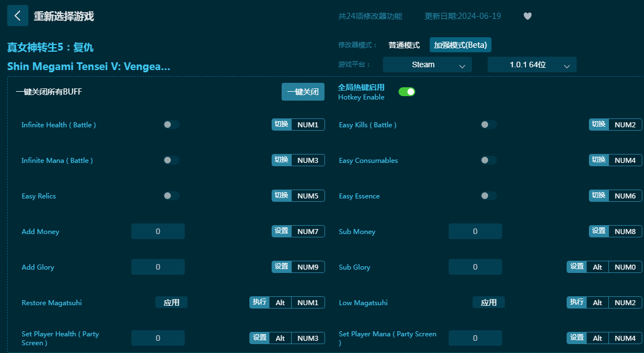Click 设置 hotkey button for Sub Glory
The height and width of the screenshot is (353, 644).
click(577, 267)
